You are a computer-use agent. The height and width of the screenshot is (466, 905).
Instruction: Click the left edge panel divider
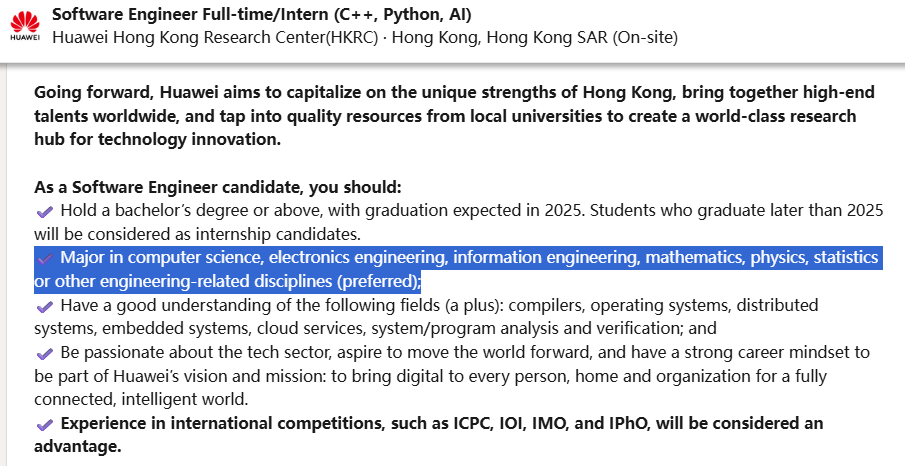3,266
